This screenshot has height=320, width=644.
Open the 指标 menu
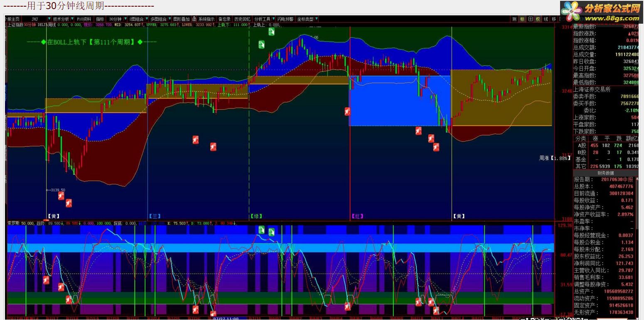[x=100, y=19]
